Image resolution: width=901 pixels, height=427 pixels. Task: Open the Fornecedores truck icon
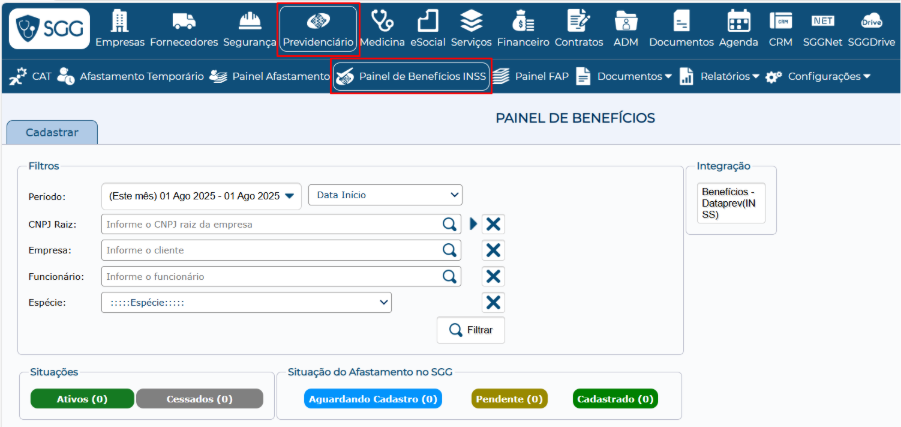(x=183, y=21)
